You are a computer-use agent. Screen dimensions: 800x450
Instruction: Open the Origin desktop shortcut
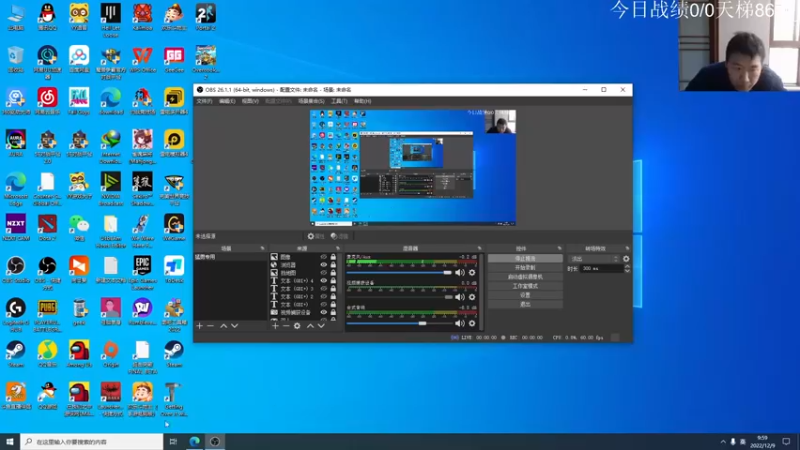(x=111, y=354)
